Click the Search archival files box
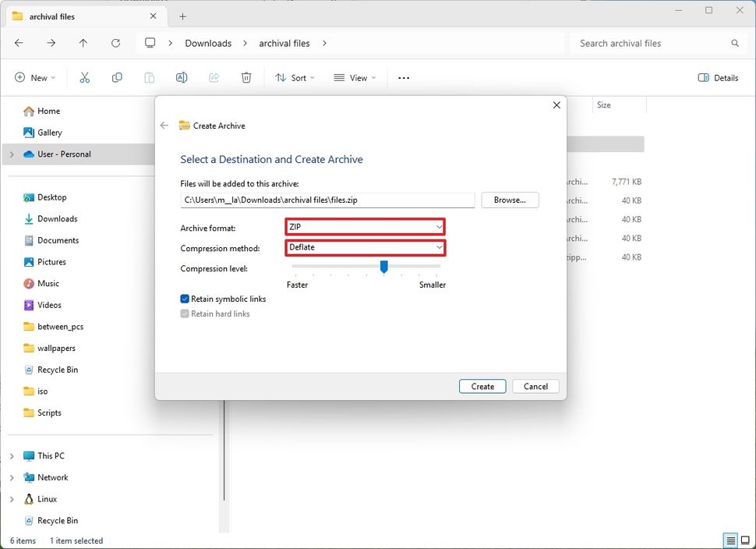The height and width of the screenshot is (549, 756). [655, 43]
